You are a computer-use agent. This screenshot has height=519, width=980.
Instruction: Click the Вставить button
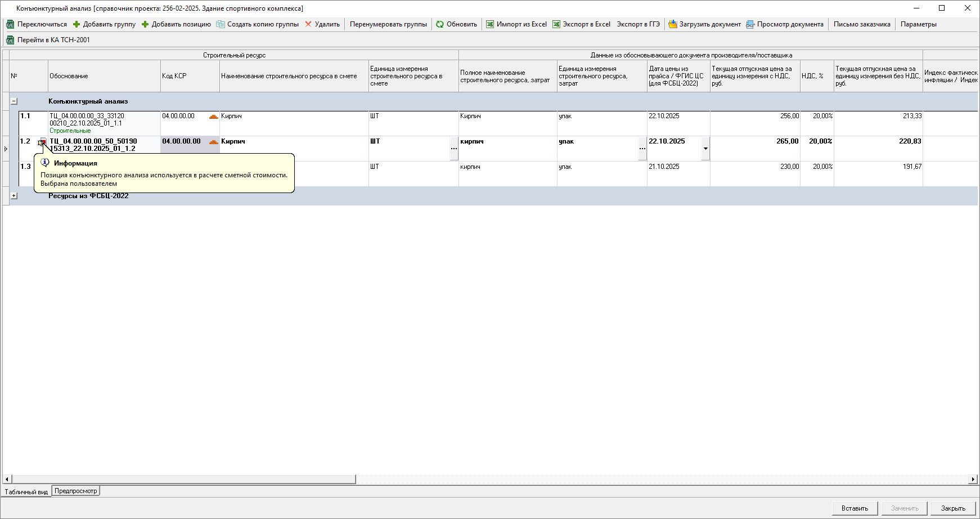pos(855,508)
